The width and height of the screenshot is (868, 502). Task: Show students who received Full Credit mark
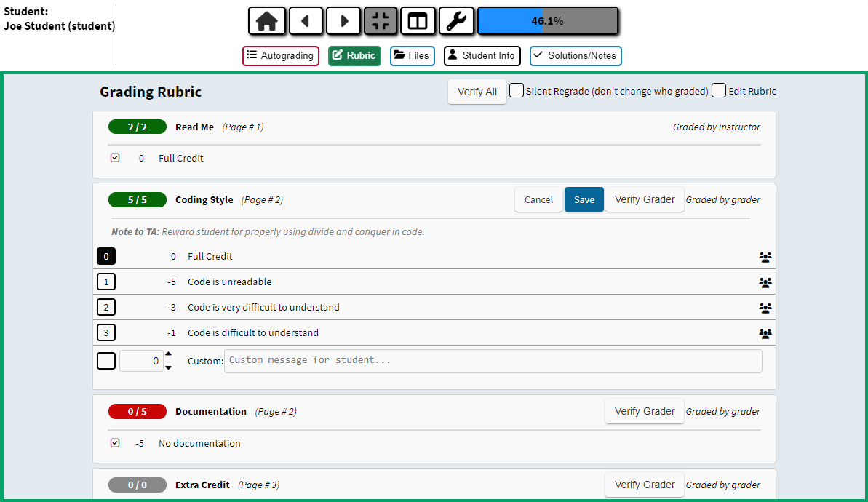click(765, 257)
